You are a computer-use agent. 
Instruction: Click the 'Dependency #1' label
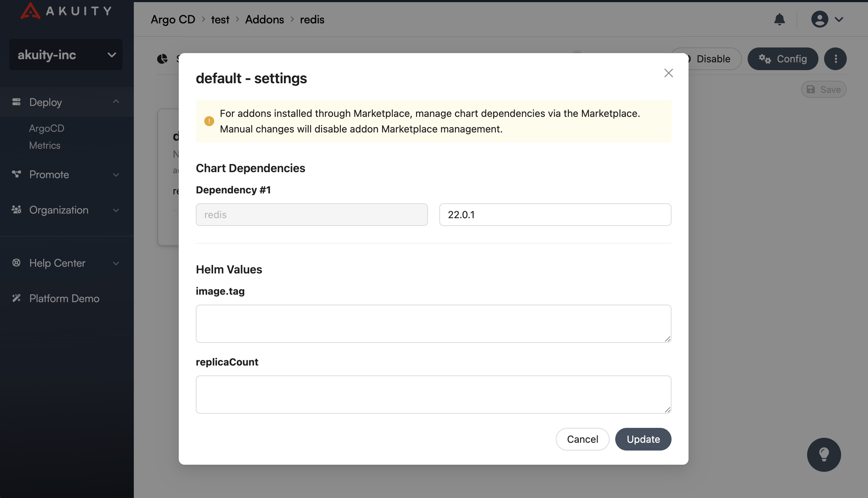(233, 190)
